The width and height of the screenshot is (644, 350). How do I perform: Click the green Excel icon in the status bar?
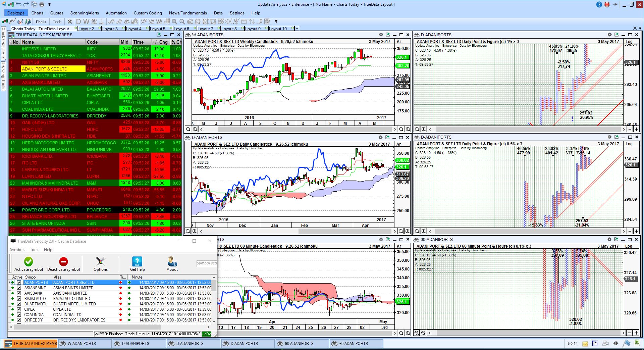(x=637, y=343)
